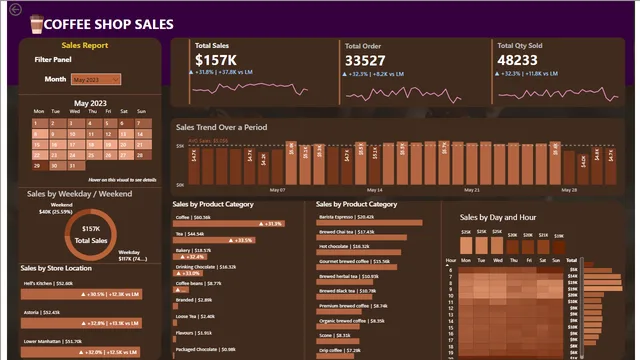Click the back arrow icon
Image resolution: width=640 pixels, height=360 pixels.
click(x=16, y=9)
